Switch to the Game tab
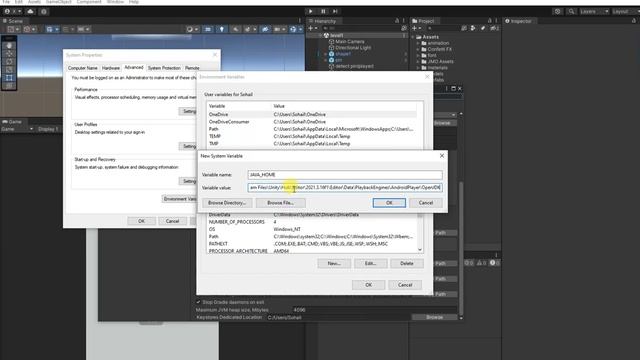This screenshot has width=640, height=360. click(12, 122)
